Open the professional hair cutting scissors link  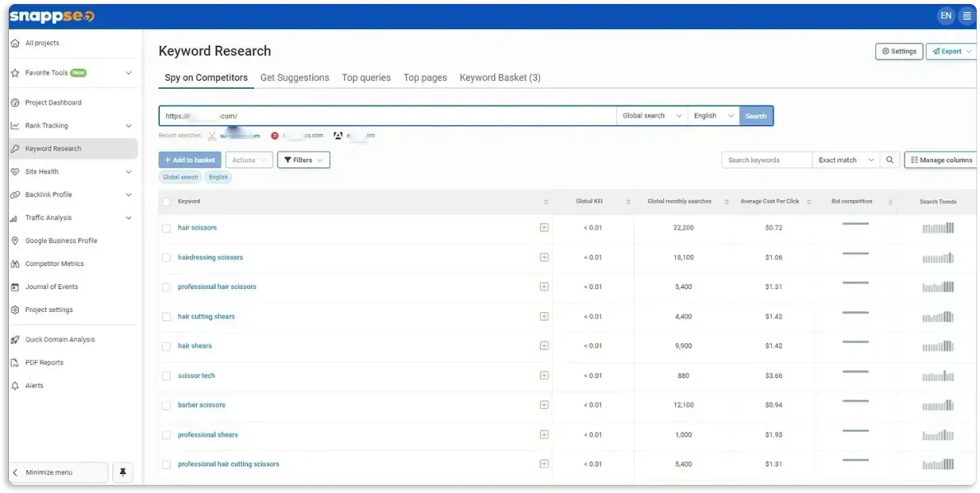[x=228, y=464]
